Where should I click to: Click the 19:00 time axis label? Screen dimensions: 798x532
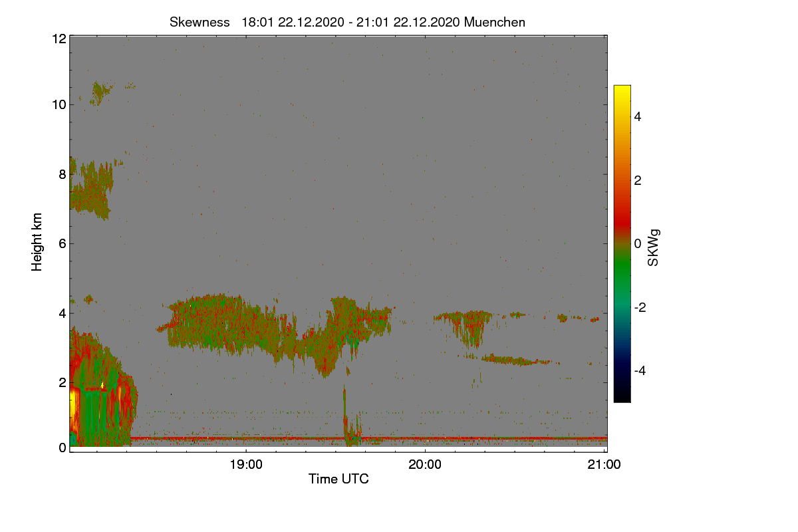[246, 465]
